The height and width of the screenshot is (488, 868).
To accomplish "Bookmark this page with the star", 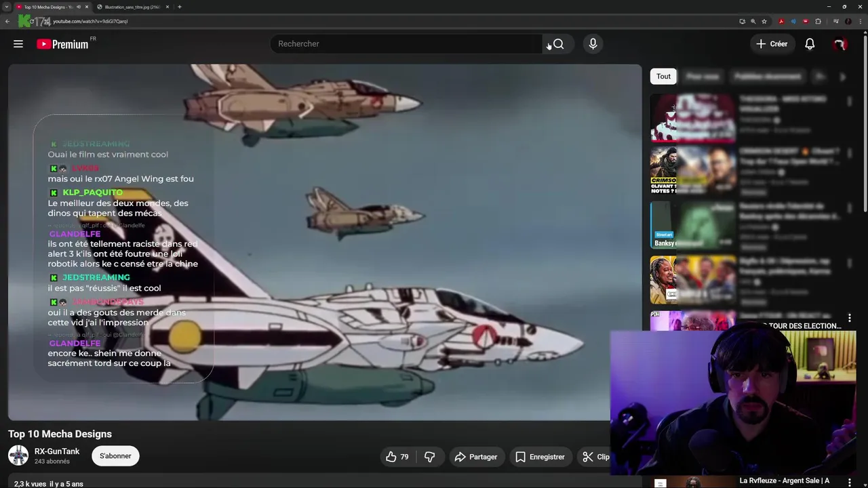I will click(764, 21).
